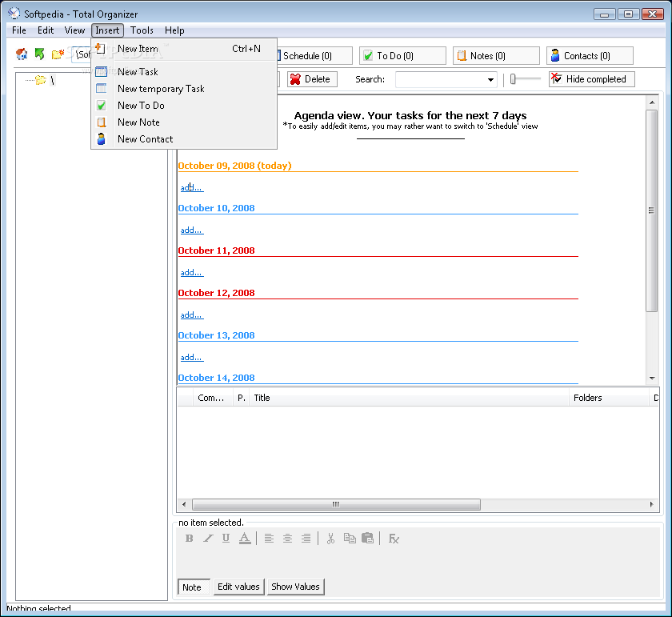Choose New Contact in the Insert menu
Screen dimensions: 672x617
[x=184, y=139]
